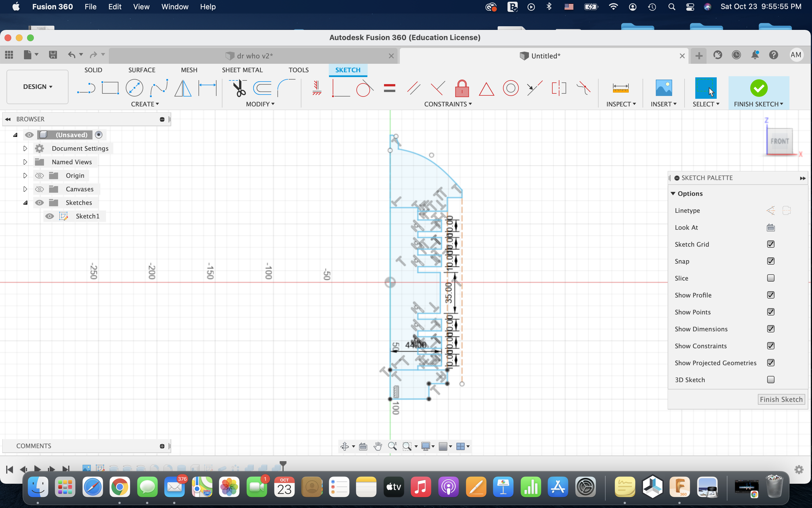Select the Sketch Dimension tool
Screen dimensions: 812x508
pos(207,88)
